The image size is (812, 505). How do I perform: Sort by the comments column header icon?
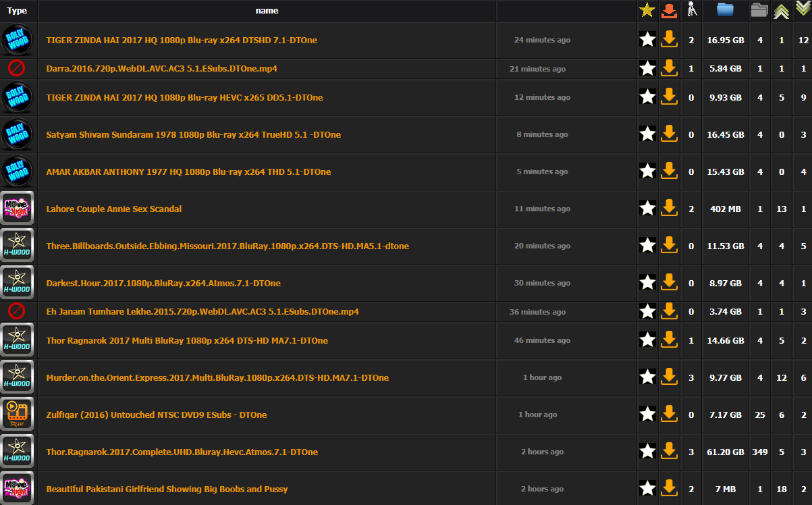[691, 9]
